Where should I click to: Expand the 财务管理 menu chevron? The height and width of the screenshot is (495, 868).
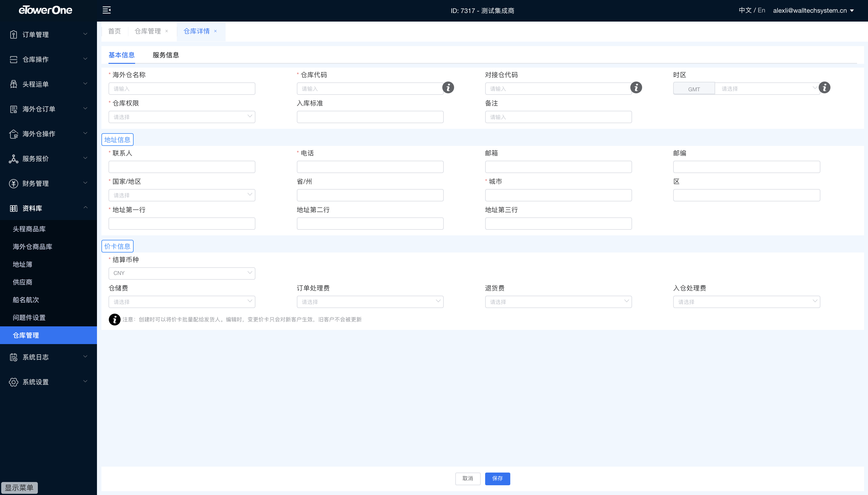(85, 183)
